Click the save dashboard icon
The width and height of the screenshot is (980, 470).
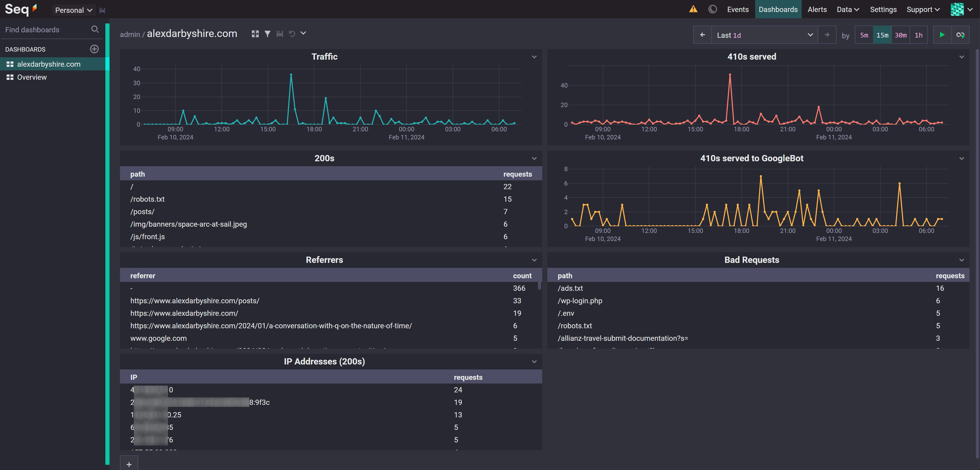tap(280, 34)
